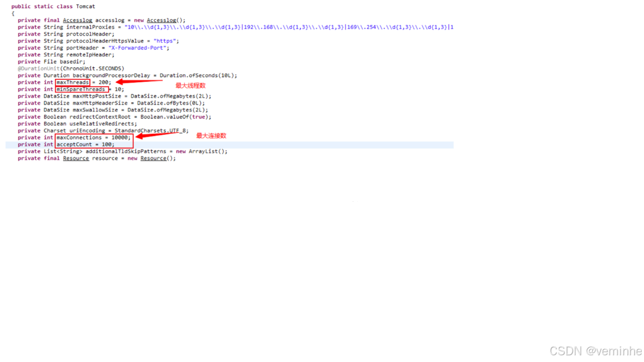The image size is (644, 362).
Task: Click the "X-Forwarded-Port" string literal
Action: click(x=137, y=48)
